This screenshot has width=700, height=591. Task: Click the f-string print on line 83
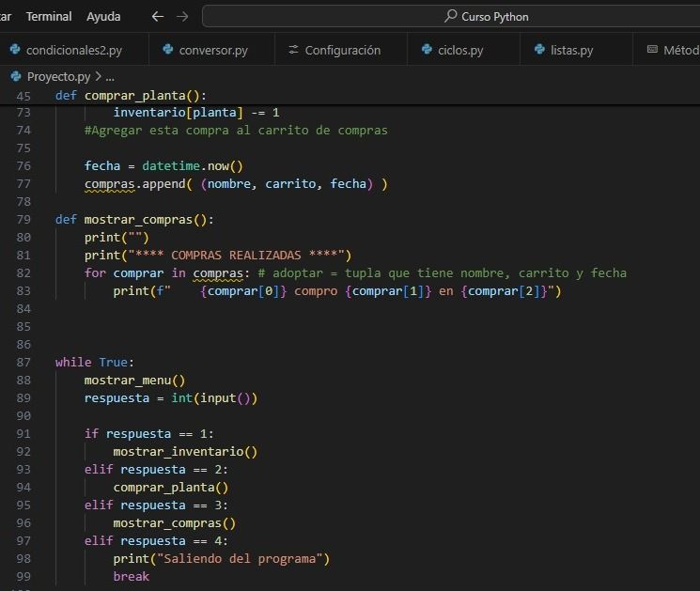337,291
